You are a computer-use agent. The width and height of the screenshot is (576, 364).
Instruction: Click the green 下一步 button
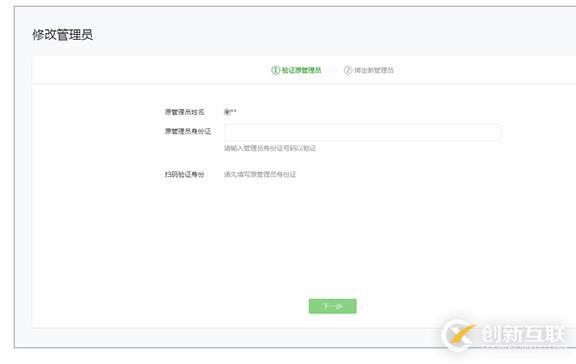point(332,306)
